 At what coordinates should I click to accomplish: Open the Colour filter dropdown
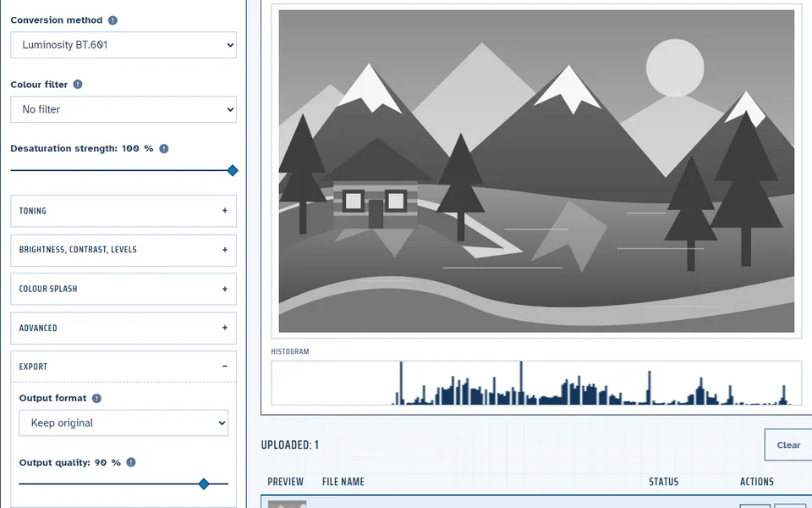(x=123, y=109)
